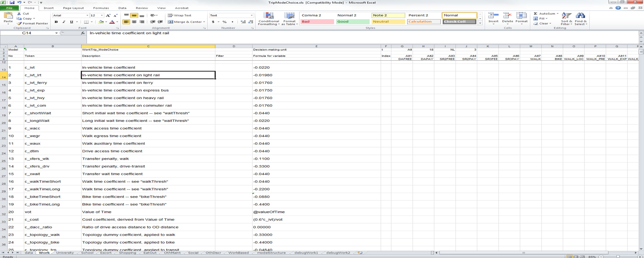
Task: Click the Merge & Center button
Action: 186,22
